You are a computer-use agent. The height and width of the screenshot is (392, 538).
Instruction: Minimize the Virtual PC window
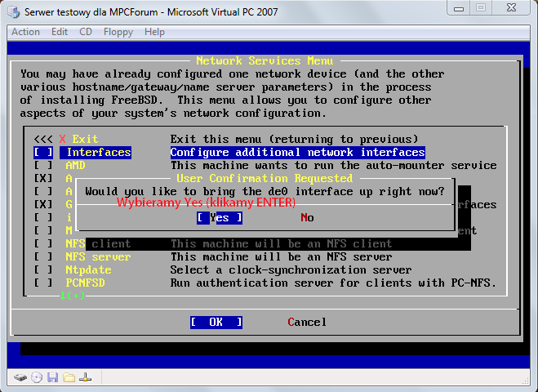tap(459, 8)
